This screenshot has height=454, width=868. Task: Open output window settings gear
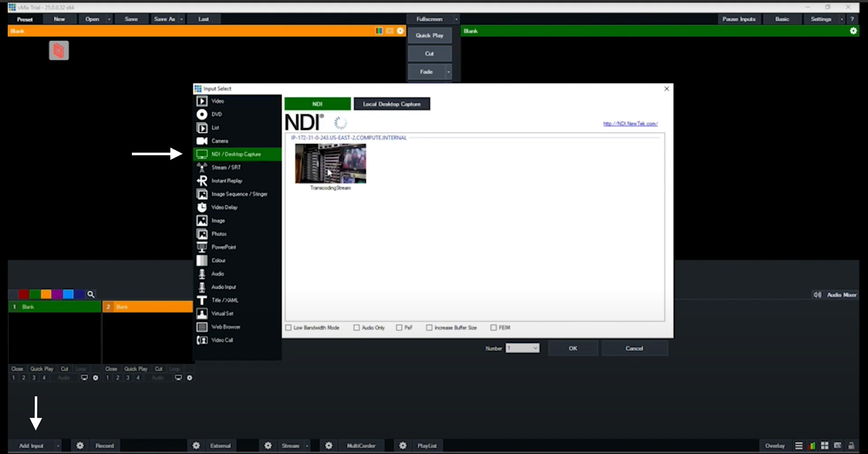click(853, 31)
